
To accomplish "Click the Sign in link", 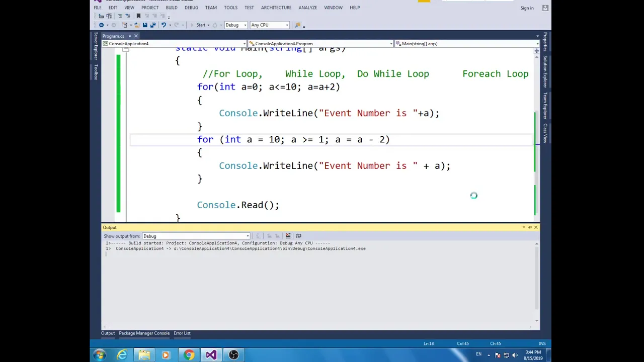I will coord(527,8).
